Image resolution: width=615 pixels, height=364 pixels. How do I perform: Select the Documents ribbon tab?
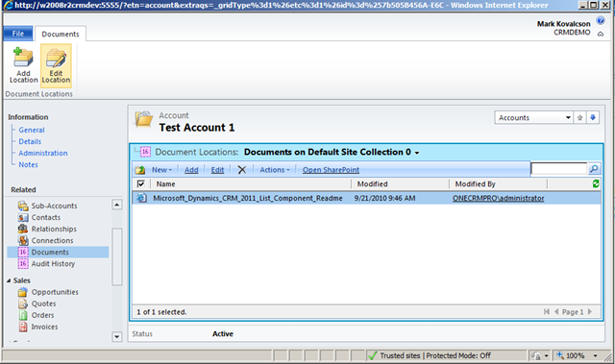point(61,34)
